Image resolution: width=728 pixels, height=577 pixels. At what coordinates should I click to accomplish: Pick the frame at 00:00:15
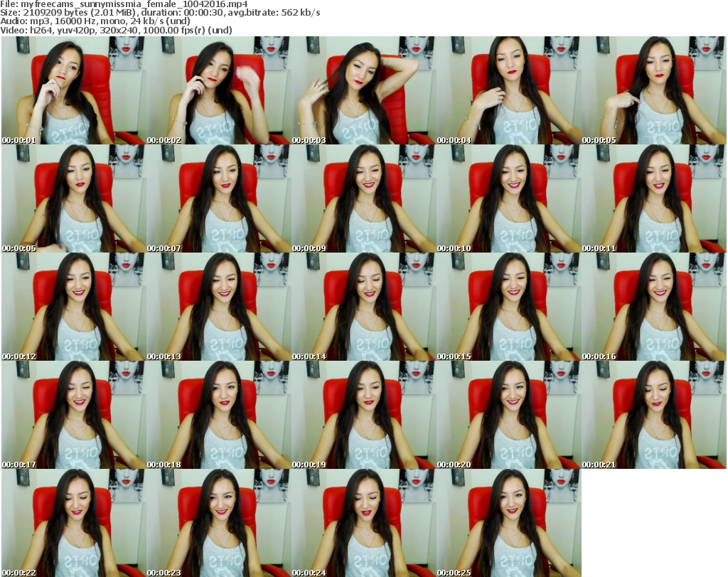tap(509, 307)
